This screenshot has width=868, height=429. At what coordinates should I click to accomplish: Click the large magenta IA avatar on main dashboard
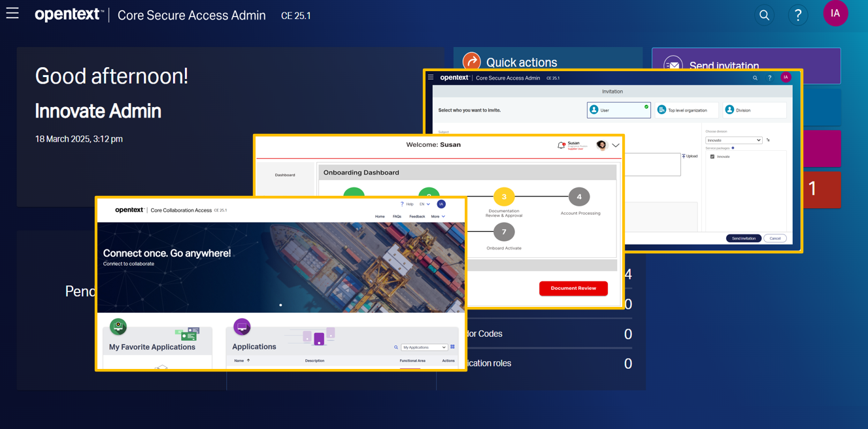pos(835,14)
